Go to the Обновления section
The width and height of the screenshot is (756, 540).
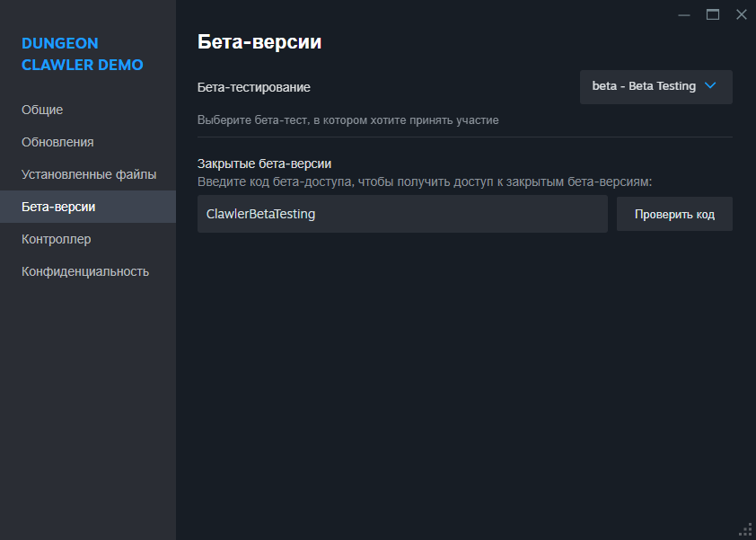tap(88, 142)
